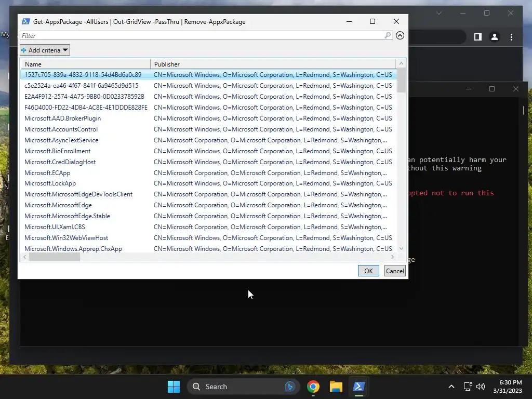Image resolution: width=532 pixels, height=399 pixels.
Task: Dismiss the grid view with Cancel
Action: click(x=395, y=271)
